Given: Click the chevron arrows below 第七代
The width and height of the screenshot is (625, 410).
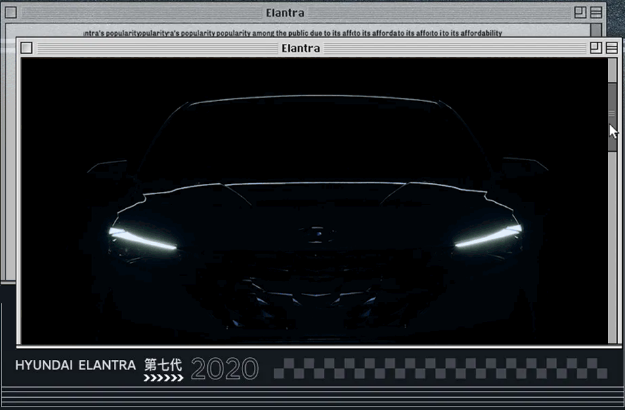Looking at the screenshot, I should click(163, 379).
